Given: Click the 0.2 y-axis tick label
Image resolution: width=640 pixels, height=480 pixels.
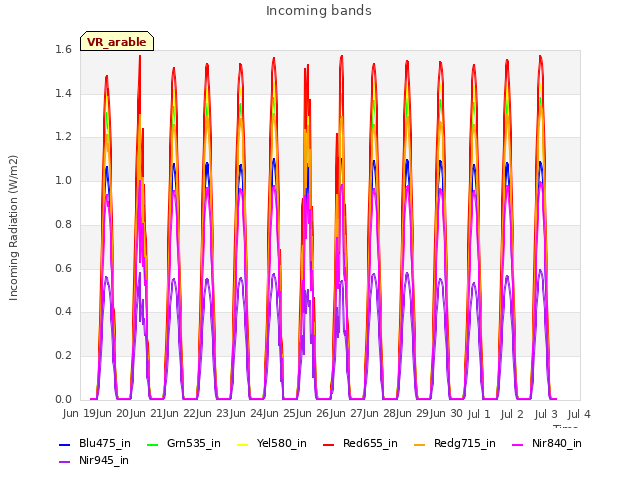Looking at the screenshot, I should [x=63, y=356].
